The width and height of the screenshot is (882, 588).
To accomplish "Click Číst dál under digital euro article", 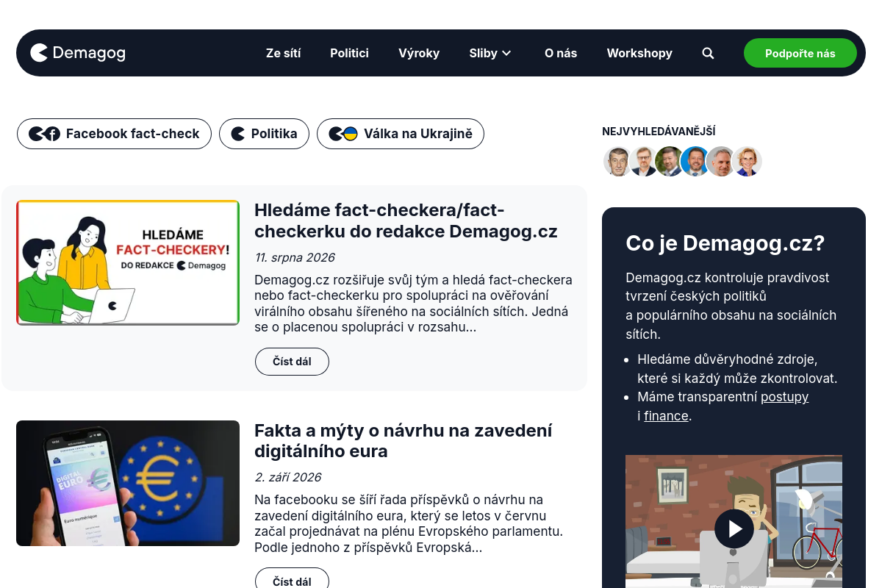I will coord(292,581).
